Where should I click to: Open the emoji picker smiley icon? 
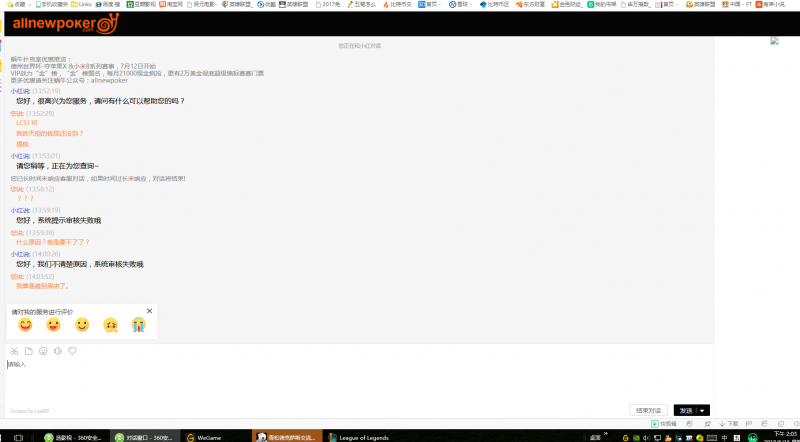coord(43,351)
